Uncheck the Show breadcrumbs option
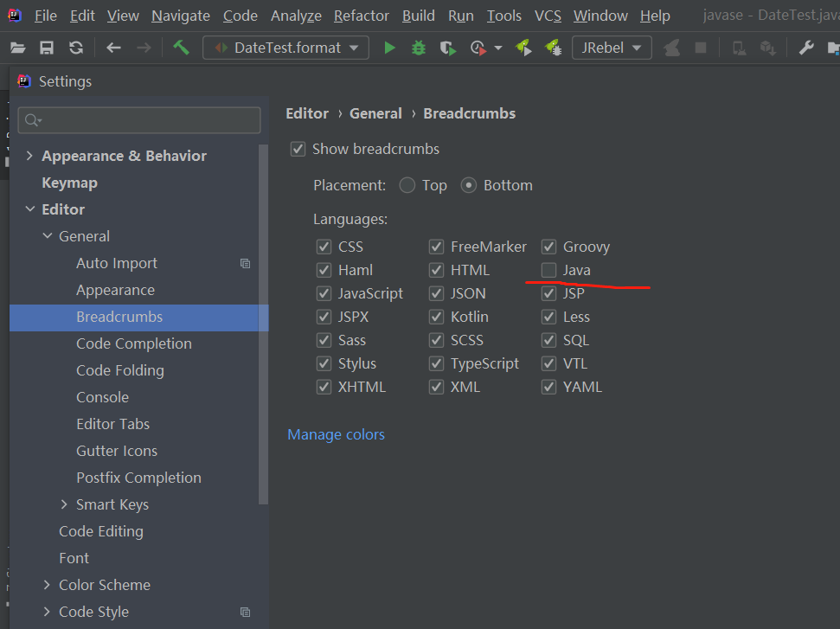The width and height of the screenshot is (840, 629). 298,149
